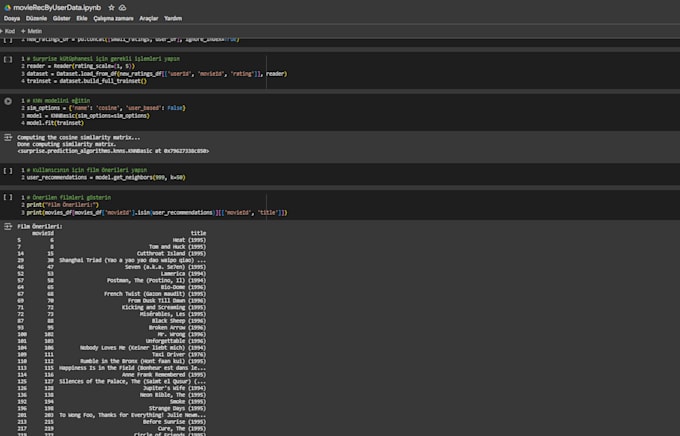Click the model = KNNBasic(sim_options) line
The height and width of the screenshot is (436, 680).
click(x=88, y=115)
